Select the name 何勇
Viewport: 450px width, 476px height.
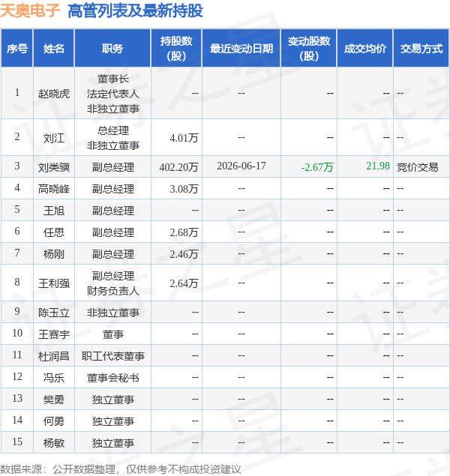[54, 421]
